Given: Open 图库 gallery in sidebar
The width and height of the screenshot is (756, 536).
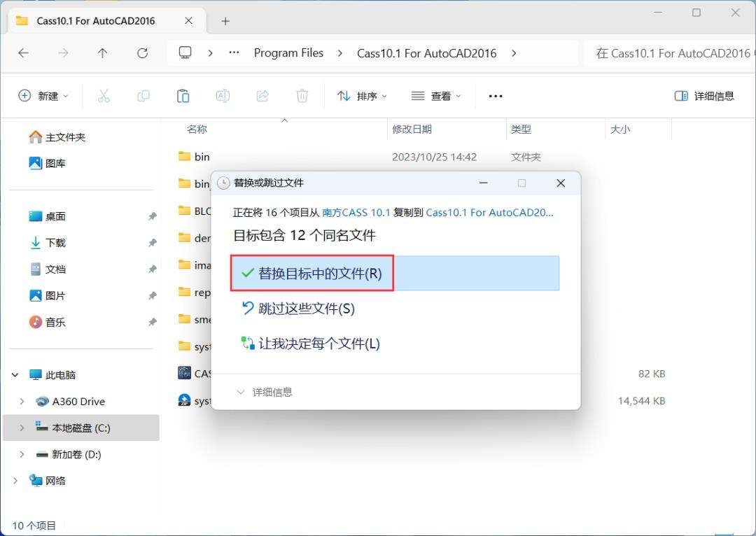Looking at the screenshot, I should click(x=48, y=164).
